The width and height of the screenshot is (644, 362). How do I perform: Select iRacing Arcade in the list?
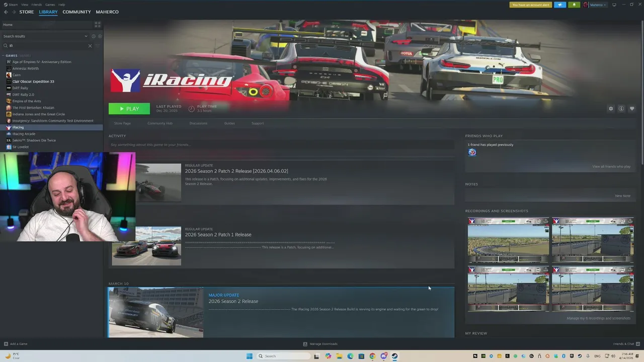[x=24, y=134]
